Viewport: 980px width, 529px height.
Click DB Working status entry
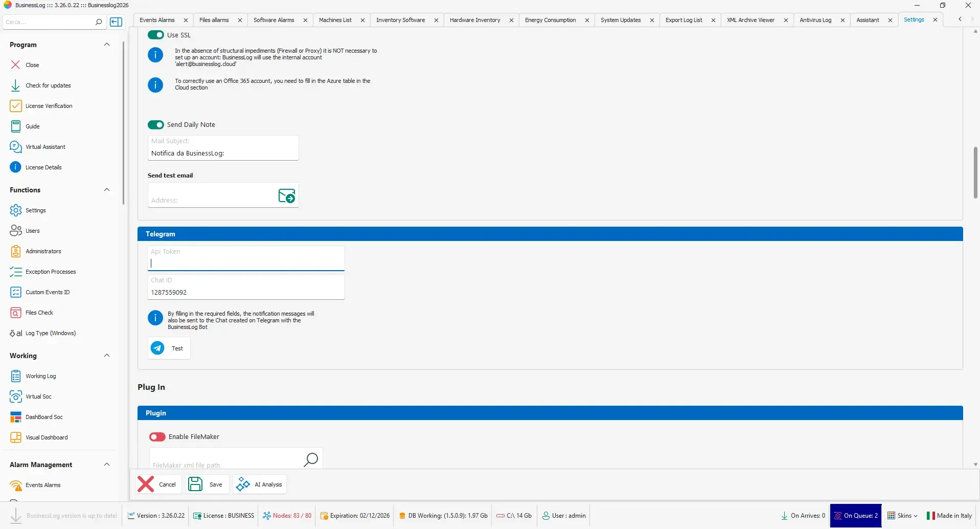coord(443,516)
